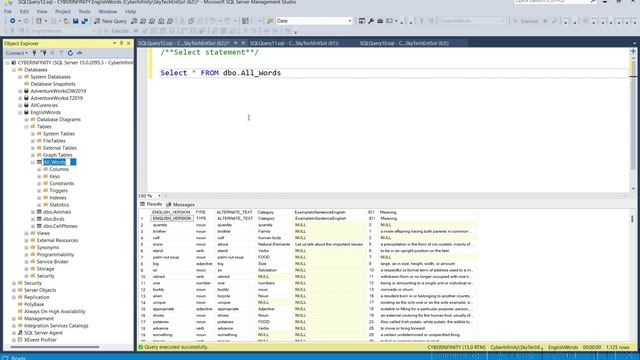Switch to the SQLQuery11.sql tab

(x=294, y=43)
